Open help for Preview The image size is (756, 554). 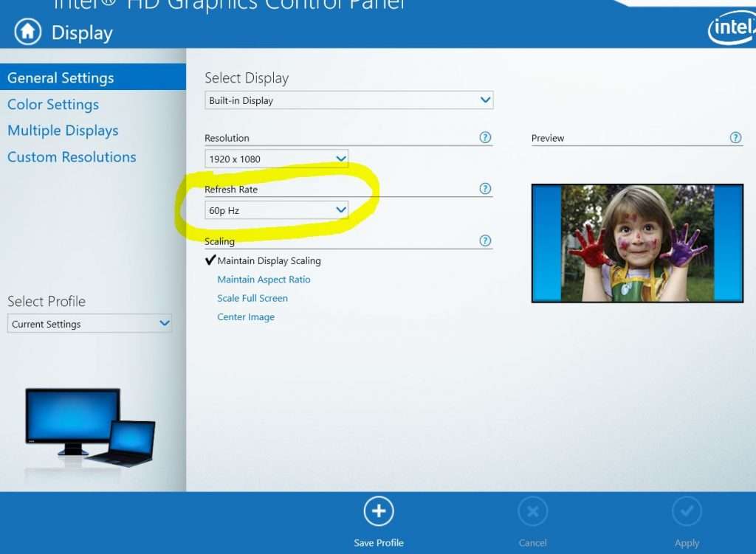735,138
